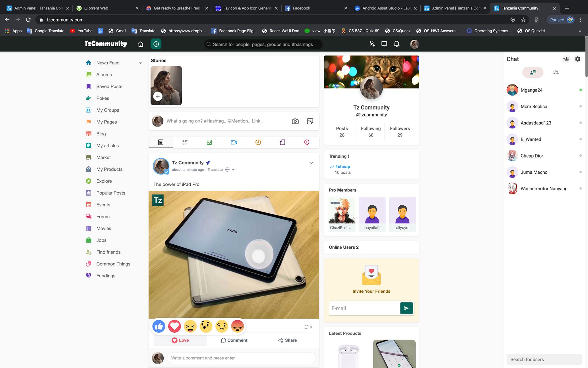Open the post privacy globe dropdown
Image resolution: width=588 pixels, height=368 pixels.
click(230, 170)
